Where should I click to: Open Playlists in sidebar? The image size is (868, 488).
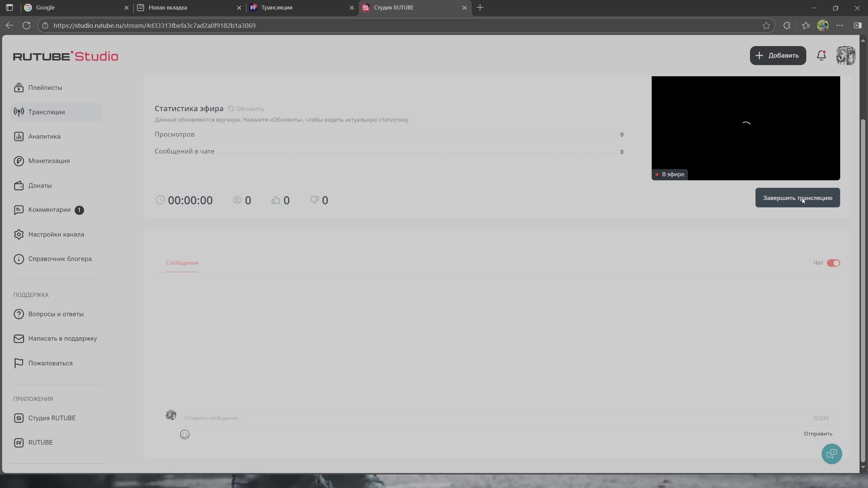[x=45, y=87]
